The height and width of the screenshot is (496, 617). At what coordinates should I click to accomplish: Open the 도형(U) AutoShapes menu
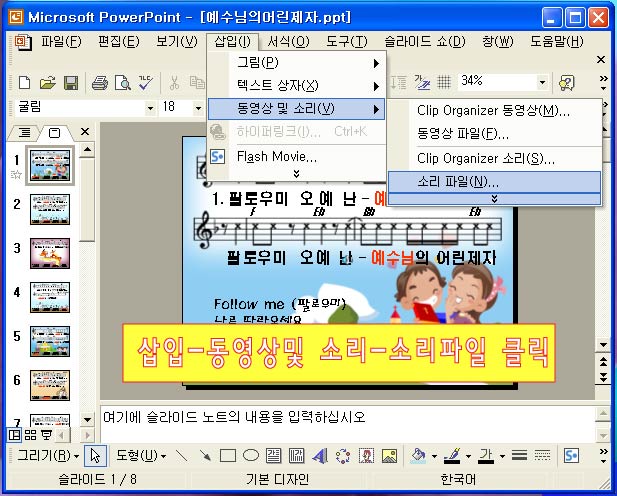[141, 455]
